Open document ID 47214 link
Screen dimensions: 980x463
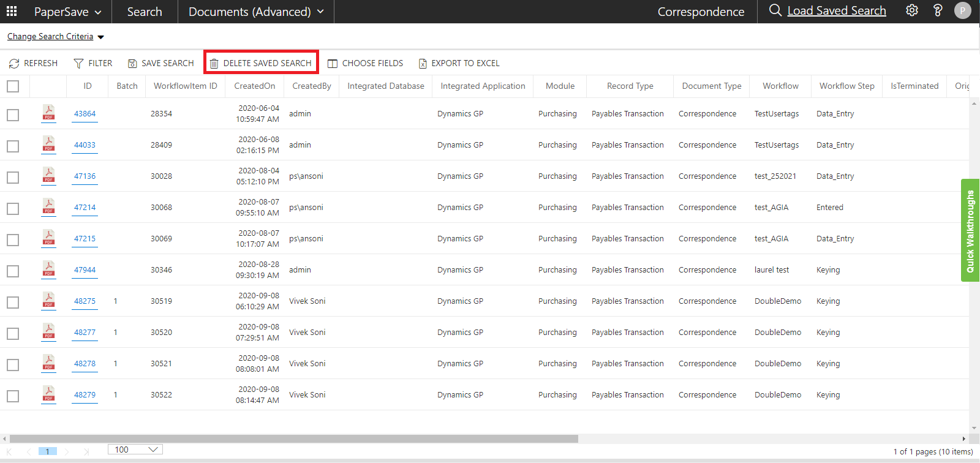click(85, 208)
